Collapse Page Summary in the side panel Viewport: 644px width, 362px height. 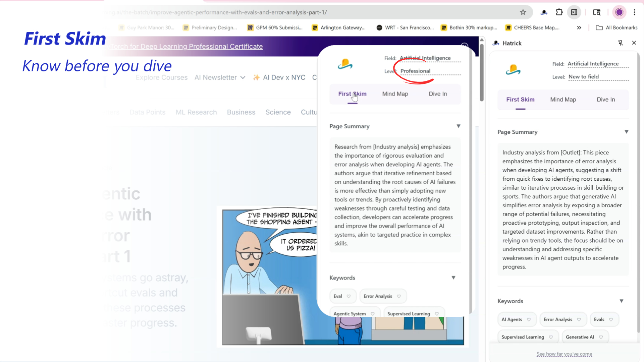626,132
